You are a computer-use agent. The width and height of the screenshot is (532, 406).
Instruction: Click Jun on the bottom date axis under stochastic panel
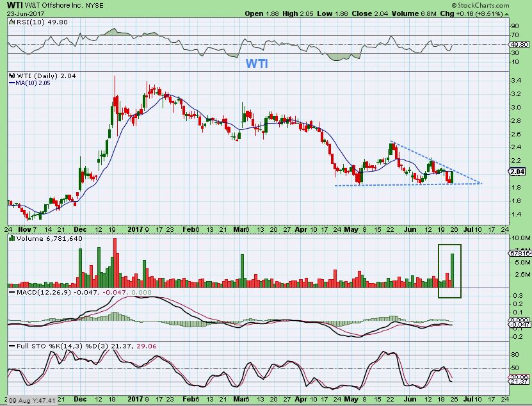410,399
